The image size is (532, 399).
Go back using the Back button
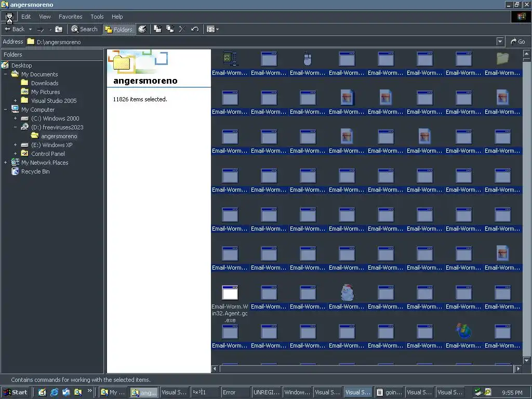(15, 29)
